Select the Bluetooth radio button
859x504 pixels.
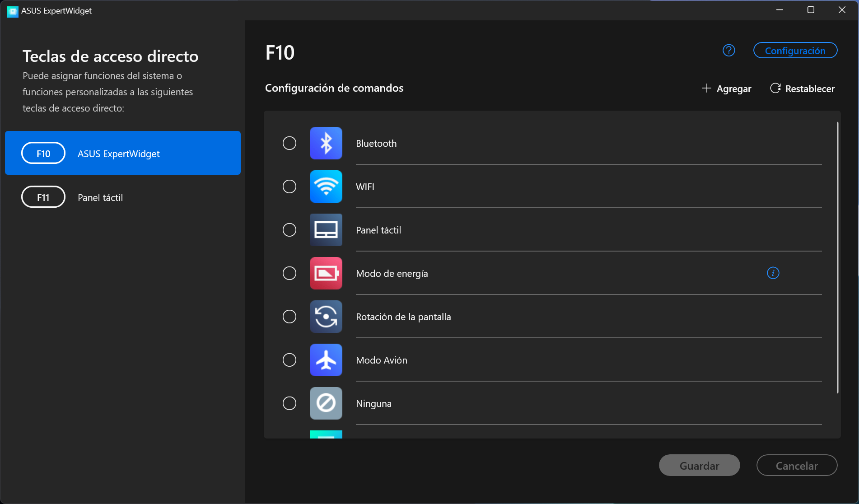(289, 143)
